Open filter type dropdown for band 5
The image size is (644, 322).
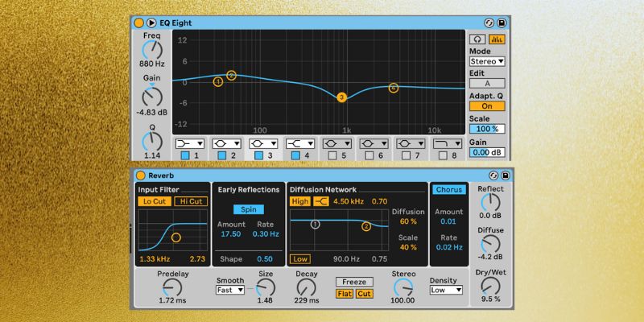click(337, 144)
